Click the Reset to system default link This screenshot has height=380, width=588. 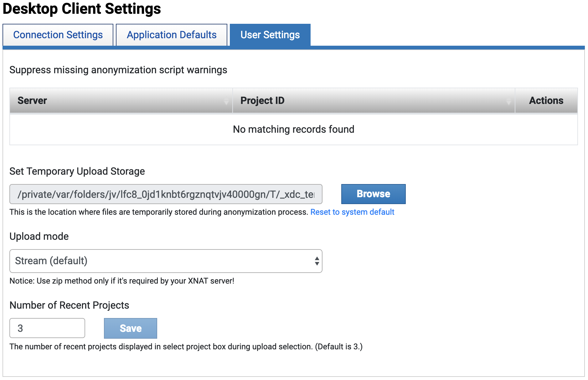pyautogui.click(x=352, y=212)
